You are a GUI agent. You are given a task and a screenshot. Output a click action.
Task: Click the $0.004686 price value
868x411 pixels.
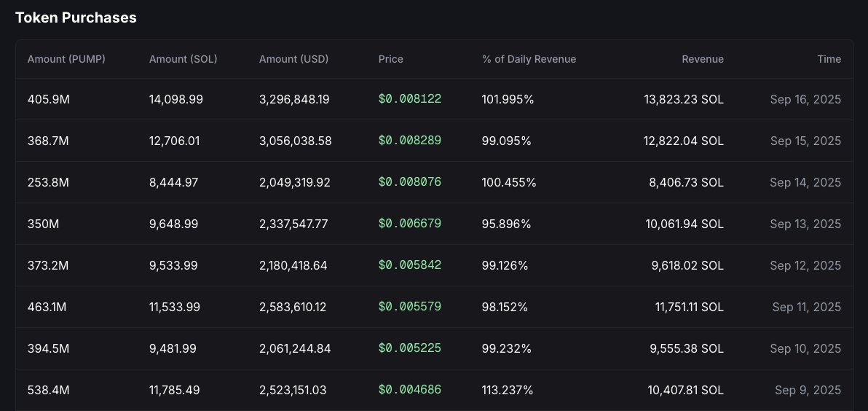[410, 390]
